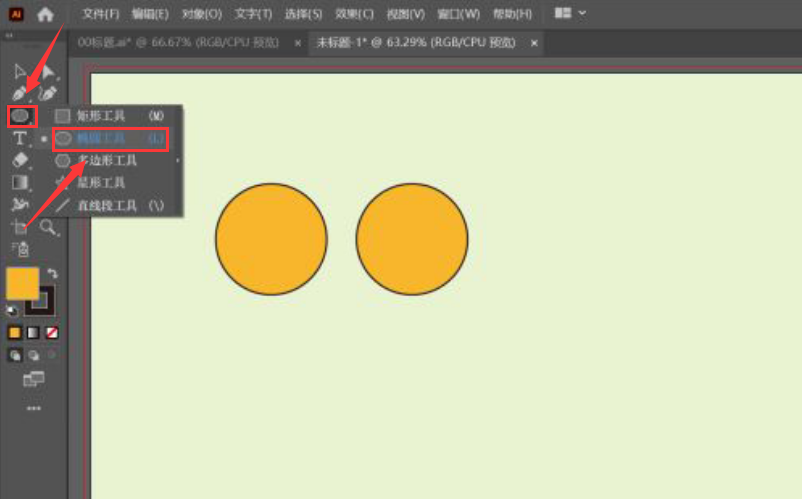Collapse the toolbar with double-arrow toggle
Screen dimensions: 802x499
pyautogui.click(x=9, y=35)
